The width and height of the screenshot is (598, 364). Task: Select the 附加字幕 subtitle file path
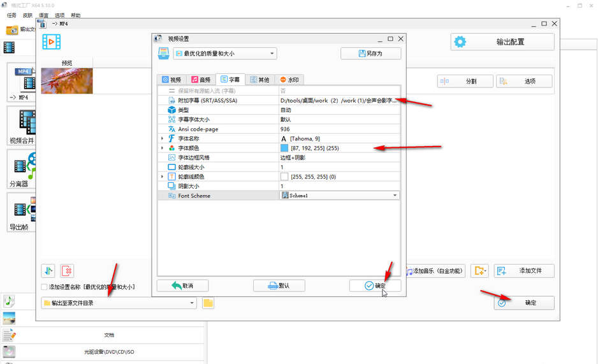tap(339, 101)
